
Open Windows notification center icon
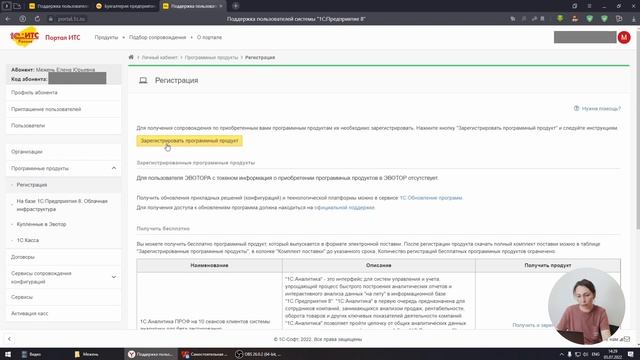point(631,354)
